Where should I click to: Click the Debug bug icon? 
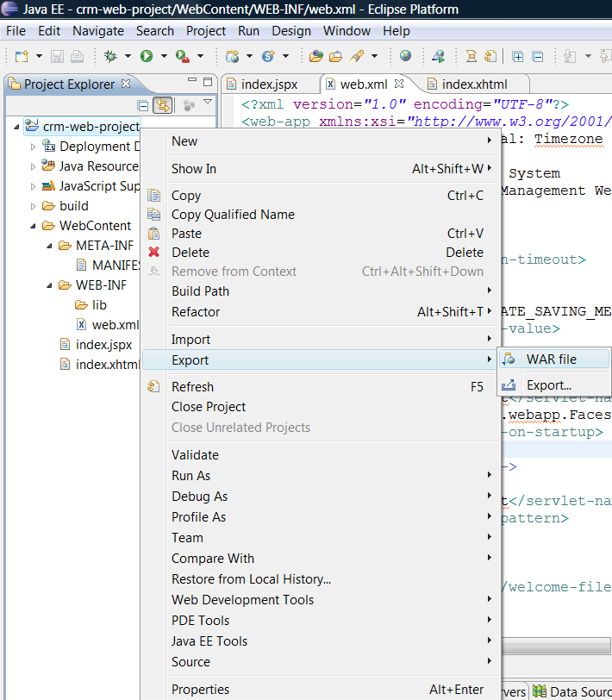tap(110, 56)
